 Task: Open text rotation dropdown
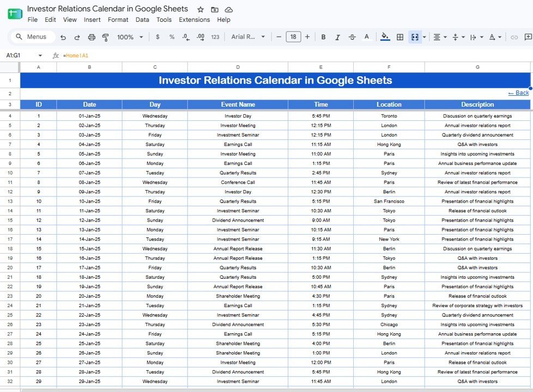pyautogui.click(x=495, y=37)
